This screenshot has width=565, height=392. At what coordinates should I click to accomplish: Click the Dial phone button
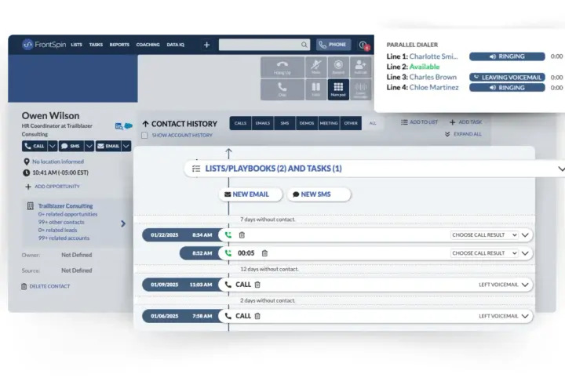(282, 89)
